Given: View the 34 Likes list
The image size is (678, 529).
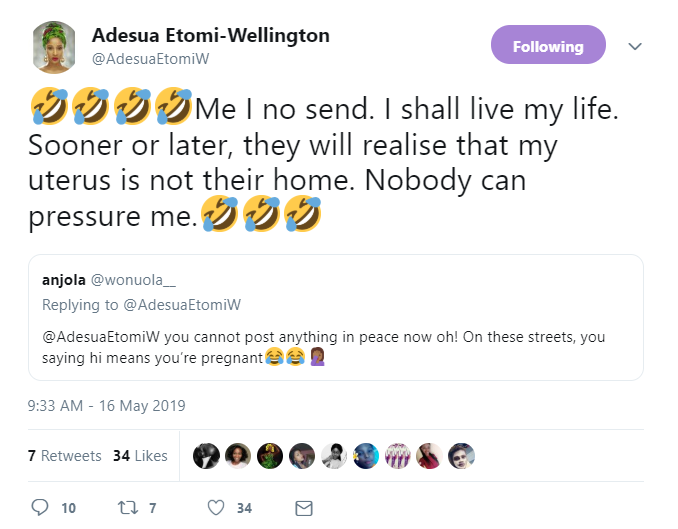Looking at the screenshot, I should (140, 455).
